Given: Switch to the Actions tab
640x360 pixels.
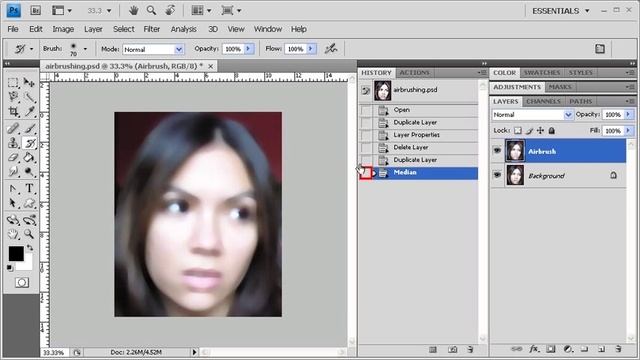Looking at the screenshot, I should 414,73.
